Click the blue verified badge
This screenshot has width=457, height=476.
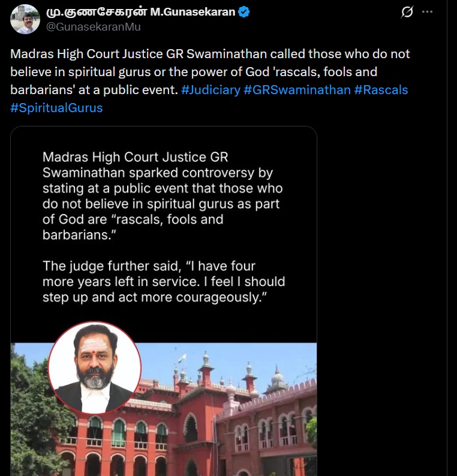[x=245, y=13]
